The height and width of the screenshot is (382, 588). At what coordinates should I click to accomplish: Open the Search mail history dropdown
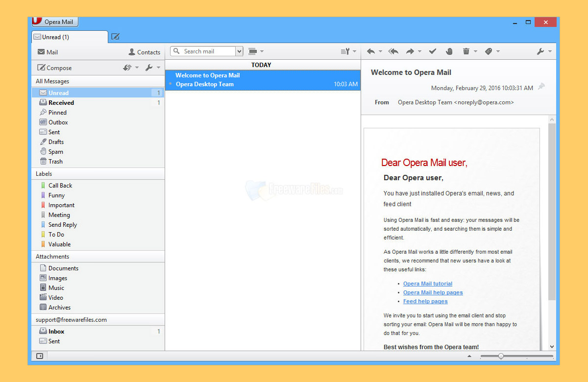click(239, 51)
